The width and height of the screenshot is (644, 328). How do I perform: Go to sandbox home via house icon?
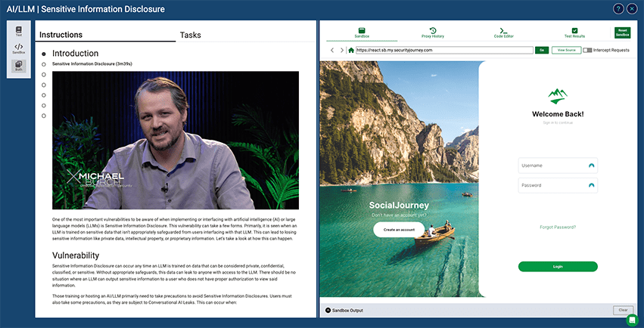point(350,50)
